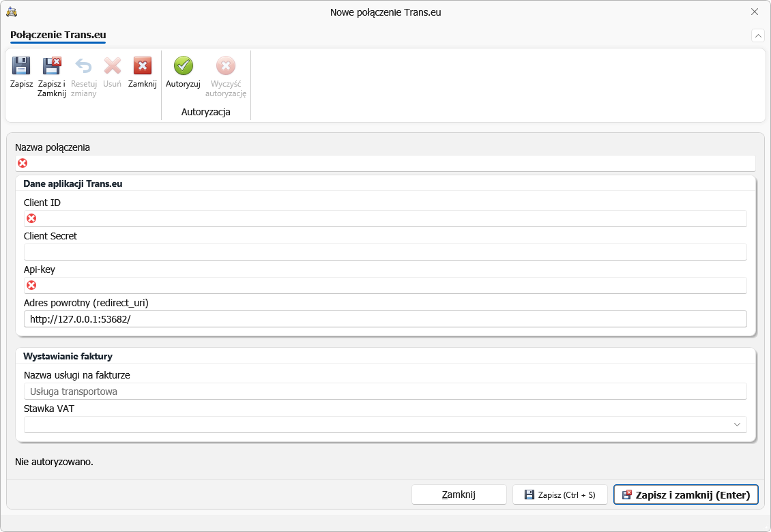
Task: Click the app icon in the title bar
Action: (12, 12)
